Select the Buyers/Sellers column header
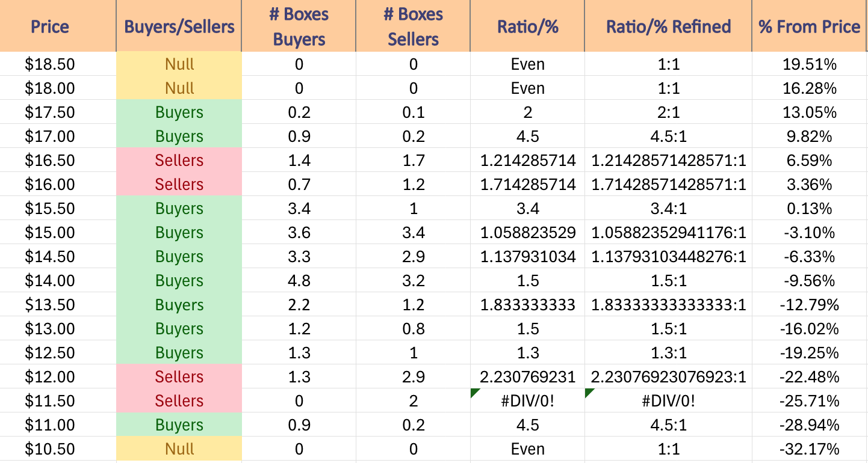868x463 pixels. pos(179,26)
